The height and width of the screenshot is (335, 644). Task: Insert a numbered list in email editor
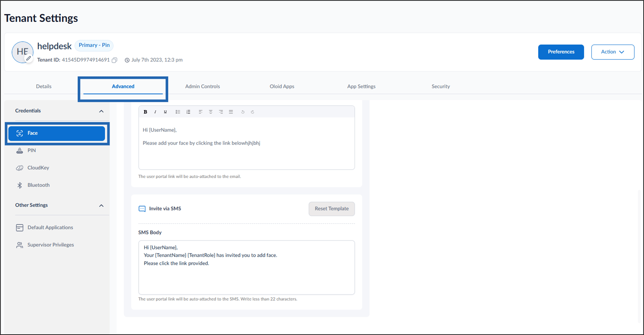tap(188, 112)
